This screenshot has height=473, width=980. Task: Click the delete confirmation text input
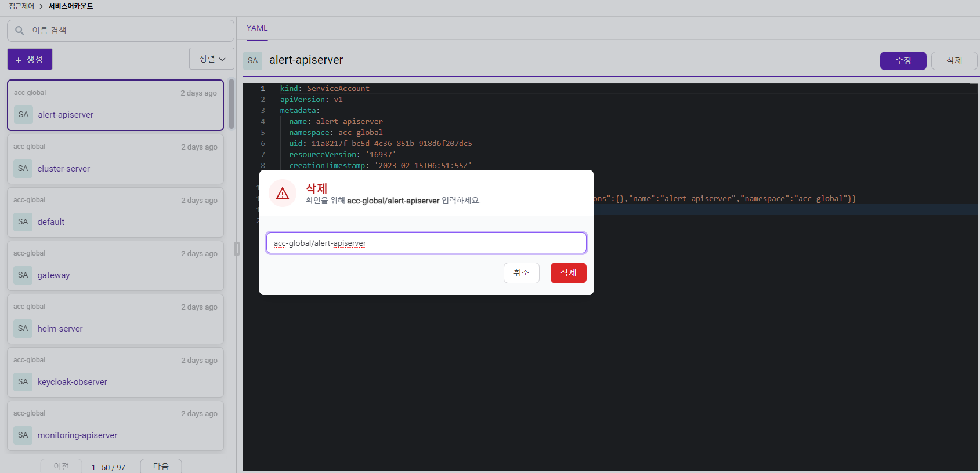426,243
